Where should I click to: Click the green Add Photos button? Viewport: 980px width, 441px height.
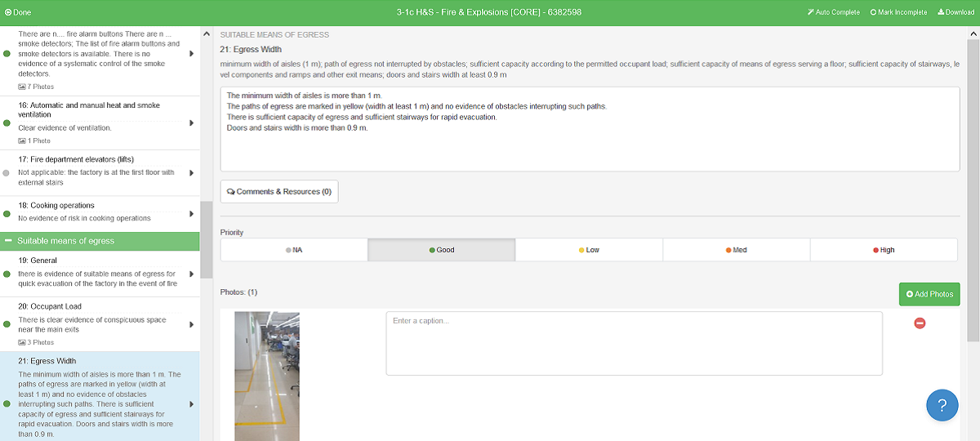[x=929, y=294]
